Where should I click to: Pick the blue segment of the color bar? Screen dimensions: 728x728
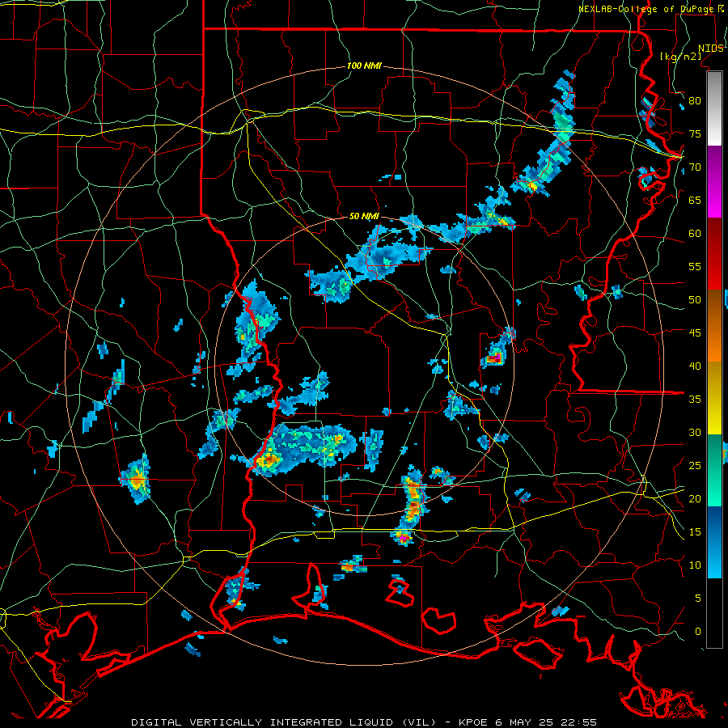(714, 542)
